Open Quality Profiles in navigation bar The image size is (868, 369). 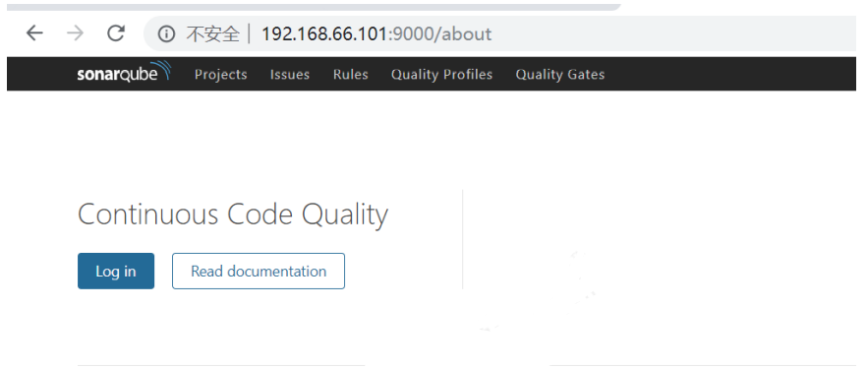pos(441,74)
